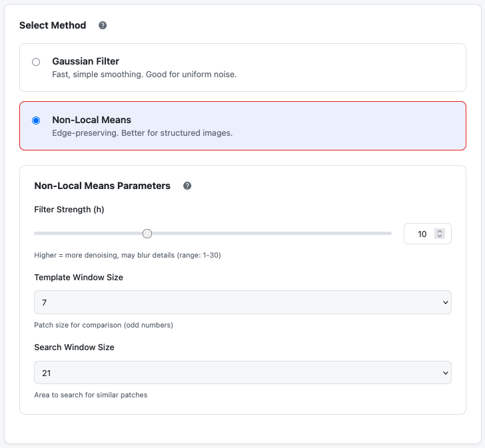The width and height of the screenshot is (485, 448).
Task: Adjust the Filter Strength slider handle
Action: click(x=147, y=234)
